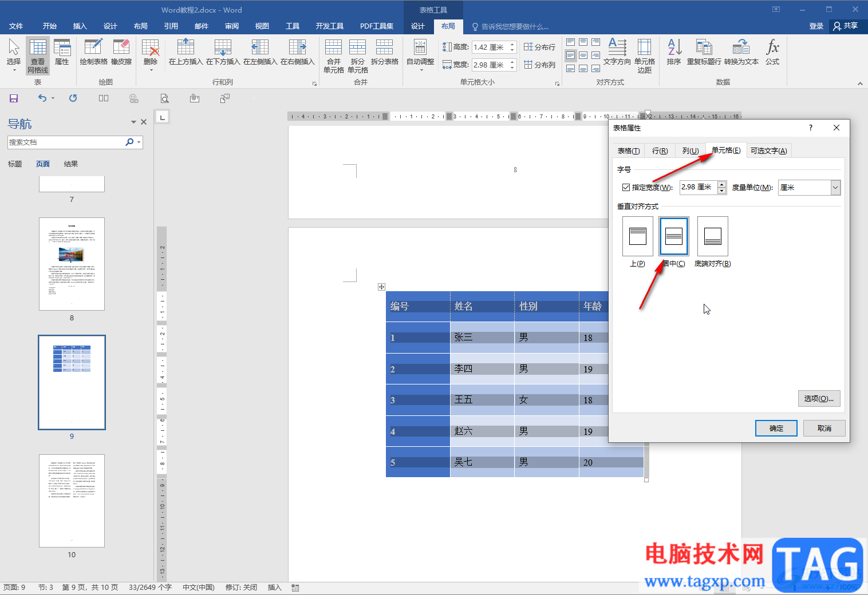868x595 pixels.
Task: Select Center (居中) vertical alignment
Action: [674, 236]
